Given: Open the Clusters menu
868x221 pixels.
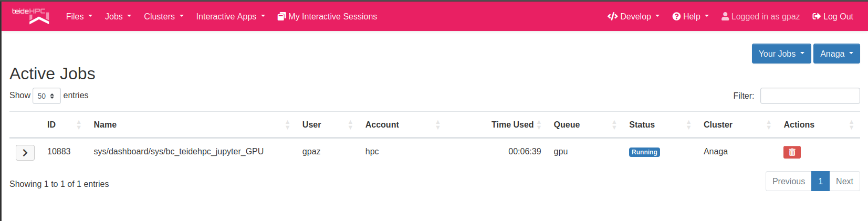Looking at the screenshot, I should [x=163, y=17].
